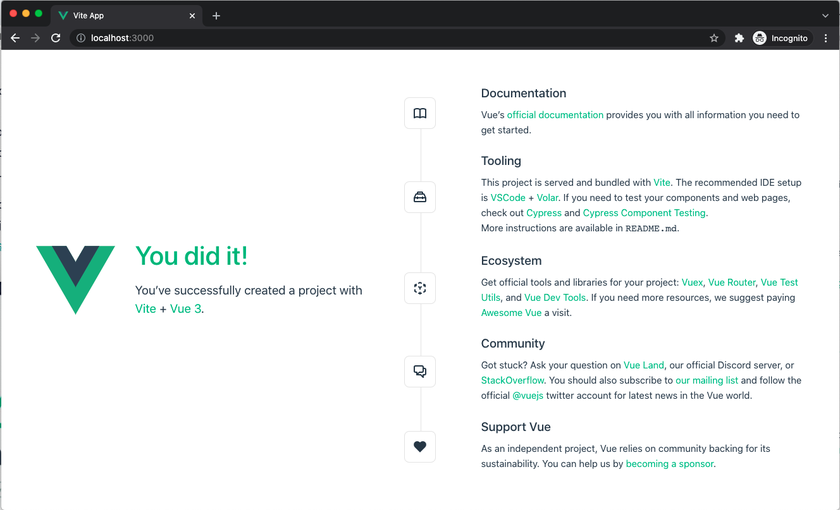Click the Incognito profile indicator
Screen dimensions: 840x510
click(781, 38)
